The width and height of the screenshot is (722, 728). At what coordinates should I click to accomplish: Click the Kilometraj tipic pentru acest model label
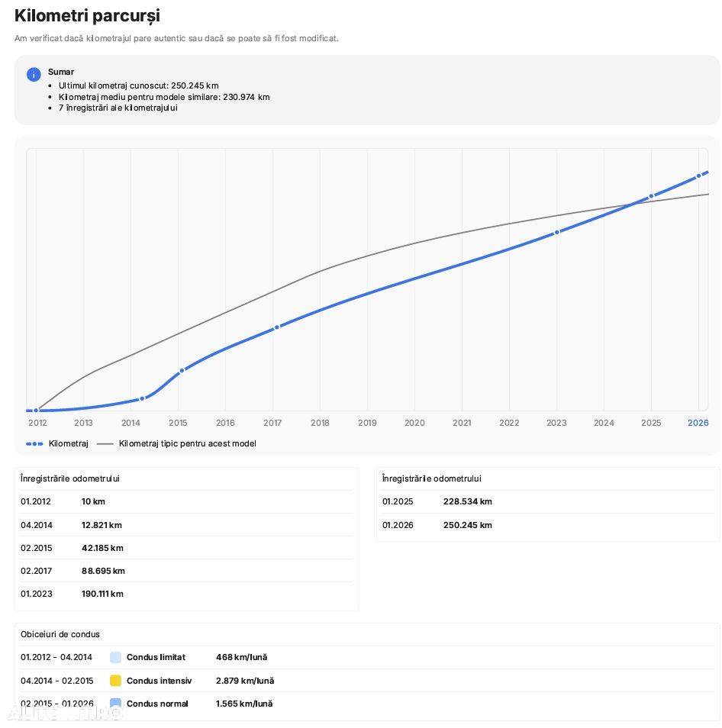[188, 444]
